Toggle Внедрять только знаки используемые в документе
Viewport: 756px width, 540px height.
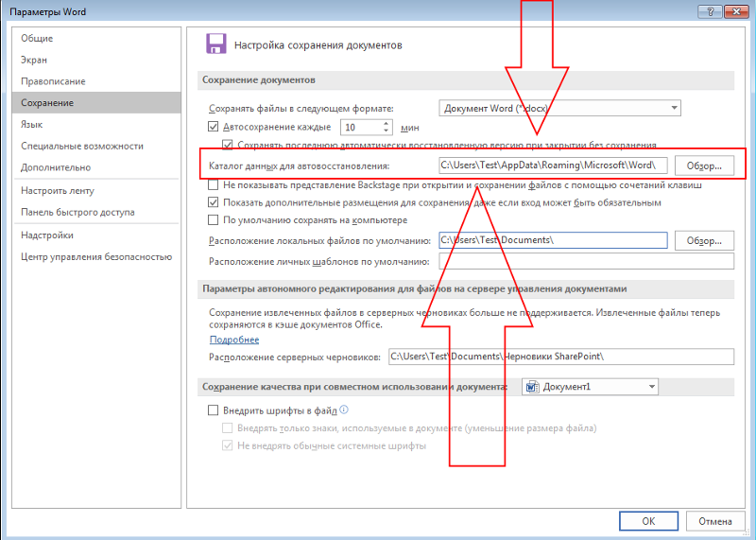tap(228, 428)
